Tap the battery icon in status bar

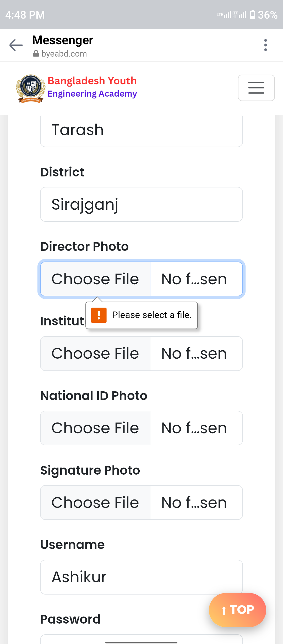[x=252, y=15]
